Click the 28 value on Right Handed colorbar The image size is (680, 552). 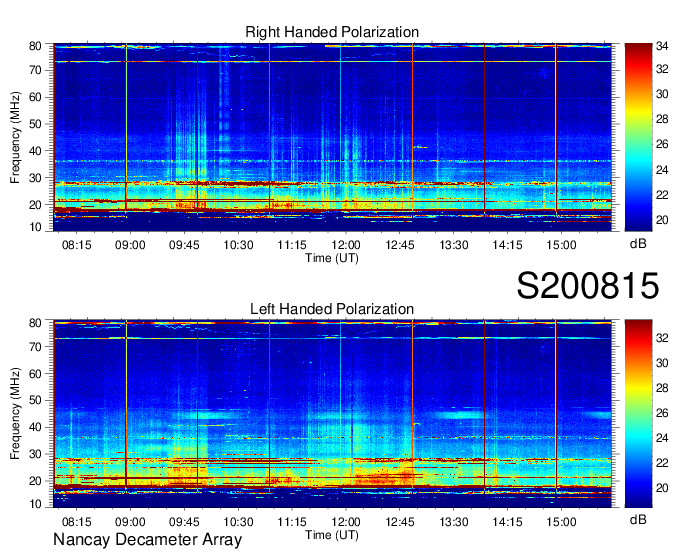point(662,119)
